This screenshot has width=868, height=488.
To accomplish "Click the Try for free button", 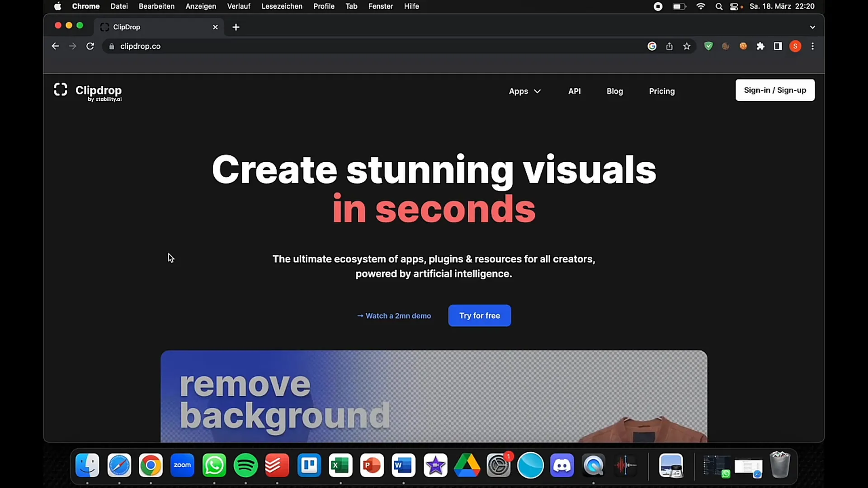I will [480, 315].
